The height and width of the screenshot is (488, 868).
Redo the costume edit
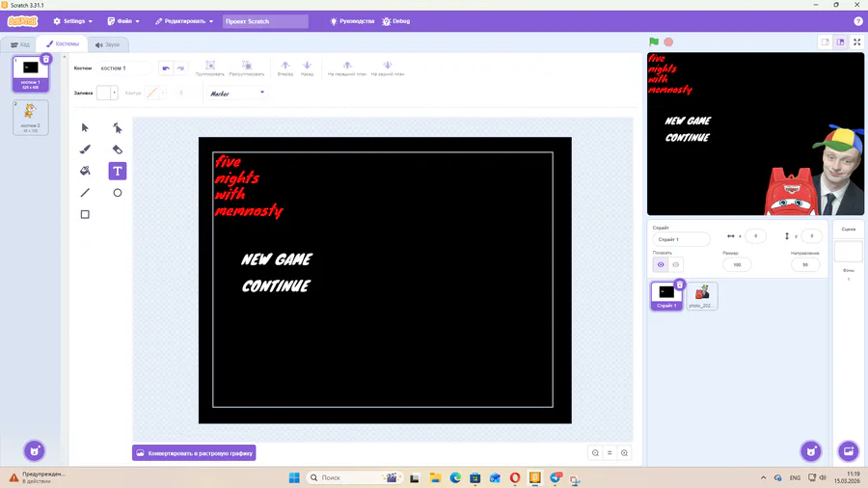(x=180, y=68)
